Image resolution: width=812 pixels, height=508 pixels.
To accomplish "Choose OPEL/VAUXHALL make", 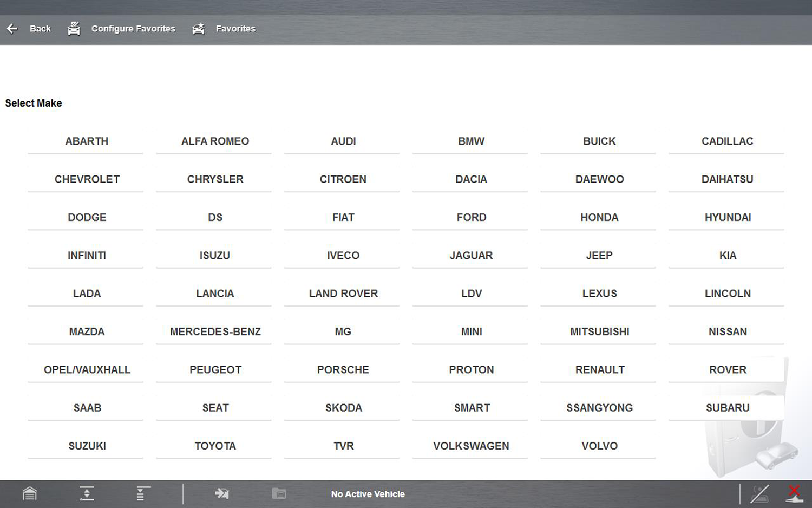I will [x=87, y=370].
